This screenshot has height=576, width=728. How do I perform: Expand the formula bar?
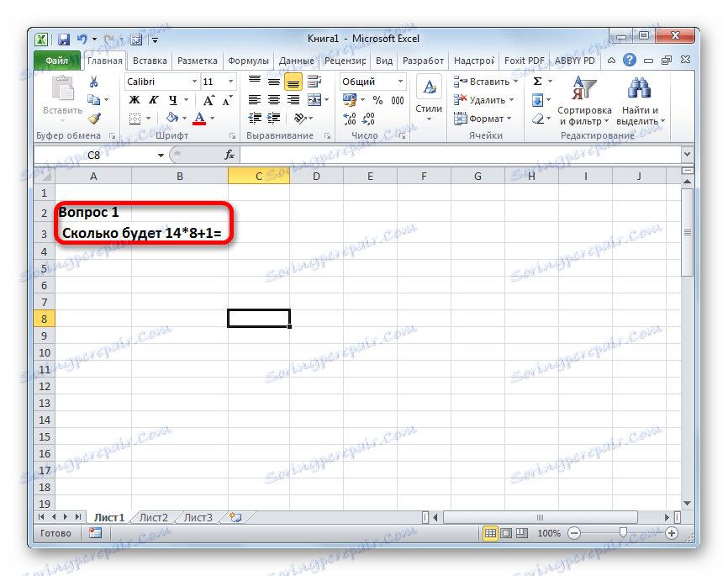coord(688,154)
